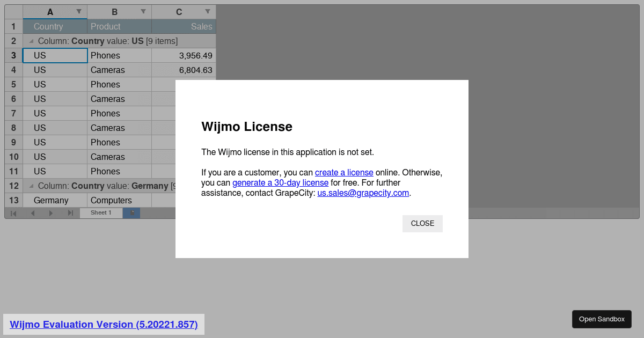Open filter for column B

143,11
